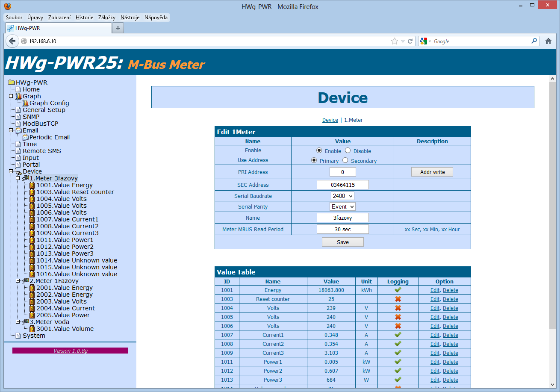Click the search magnifier icon
The height and width of the screenshot is (392, 560).
pos(534,41)
